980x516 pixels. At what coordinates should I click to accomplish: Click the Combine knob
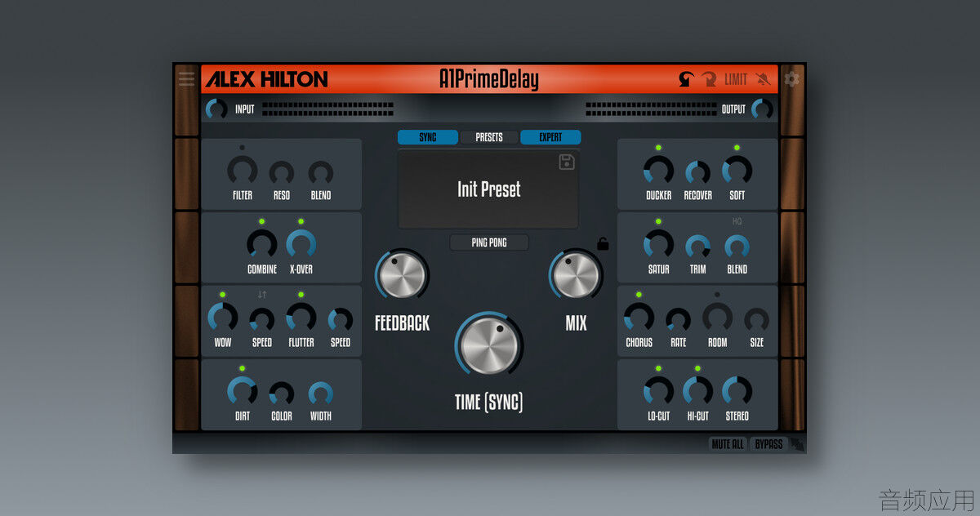click(x=261, y=245)
